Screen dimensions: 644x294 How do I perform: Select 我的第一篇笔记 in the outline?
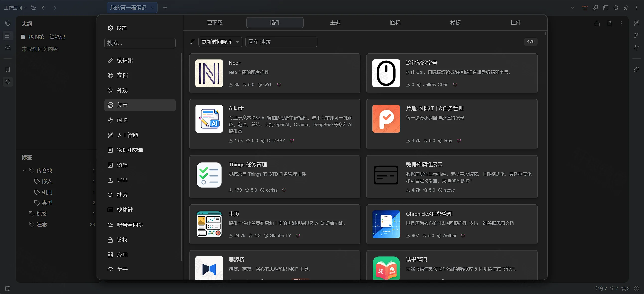click(x=47, y=37)
